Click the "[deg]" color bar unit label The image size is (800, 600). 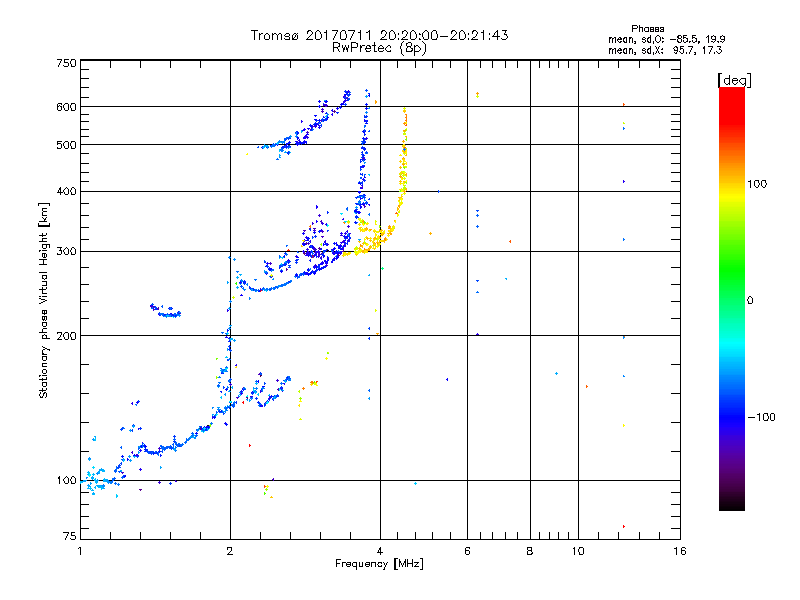pos(734,81)
